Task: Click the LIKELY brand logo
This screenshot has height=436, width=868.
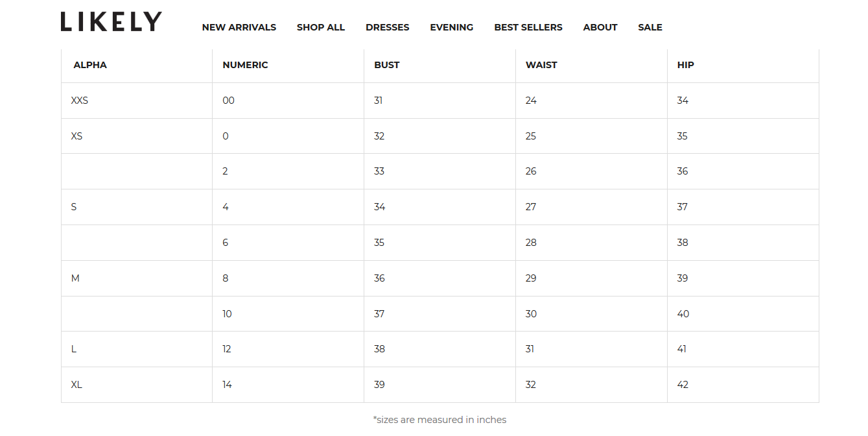Action: click(111, 21)
